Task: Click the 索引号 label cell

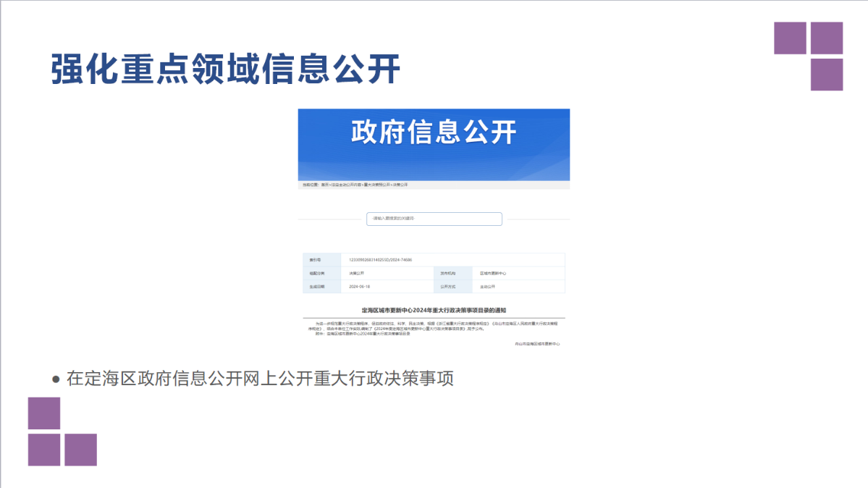Action: point(315,260)
